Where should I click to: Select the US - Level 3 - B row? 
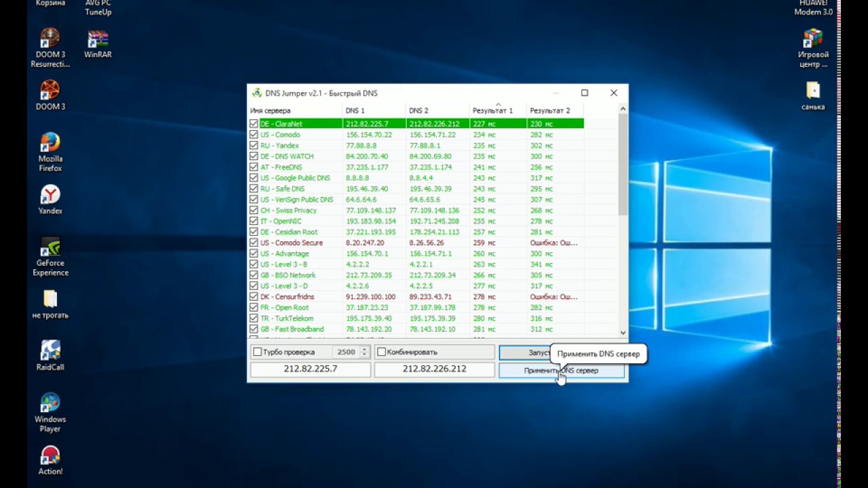click(416, 265)
